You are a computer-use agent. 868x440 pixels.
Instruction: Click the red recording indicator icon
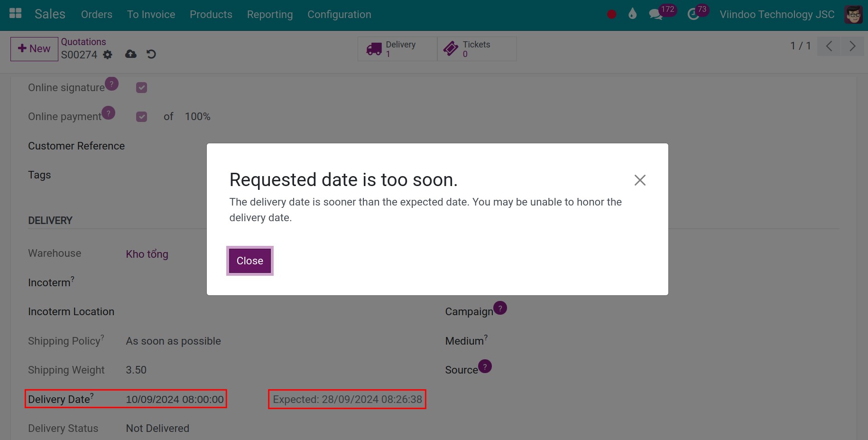click(611, 14)
